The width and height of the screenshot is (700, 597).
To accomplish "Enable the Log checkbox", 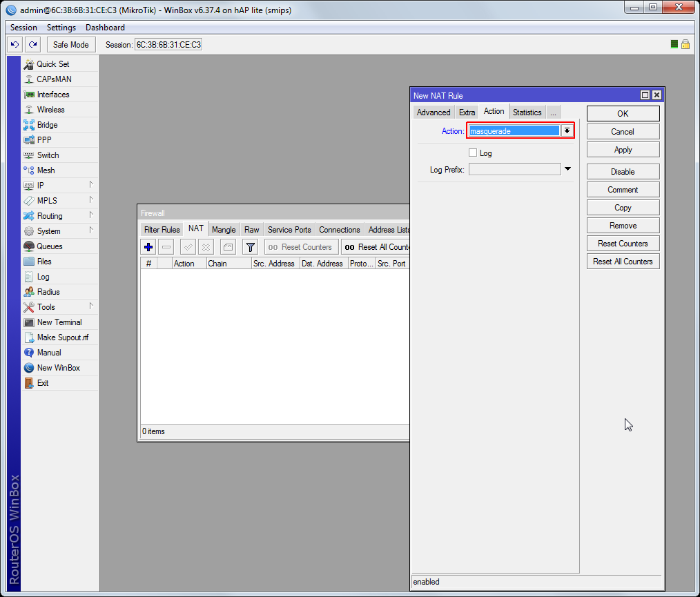I will coord(473,153).
